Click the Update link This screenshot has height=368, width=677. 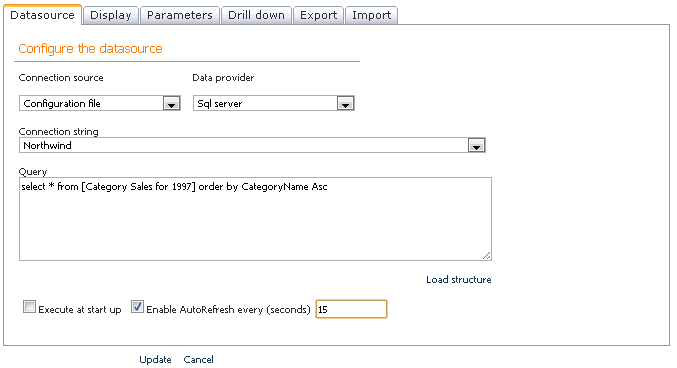pyautogui.click(x=155, y=360)
